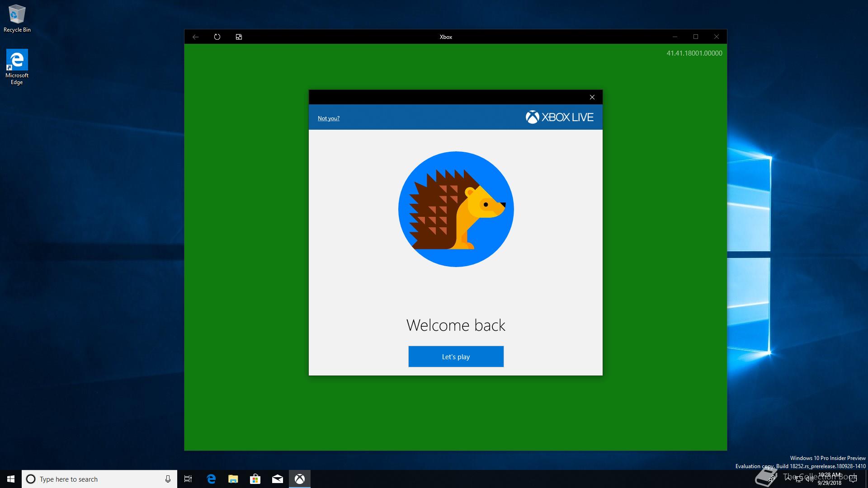Open the Windows Start menu
The width and height of the screenshot is (868, 488).
(x=11, y=479)
